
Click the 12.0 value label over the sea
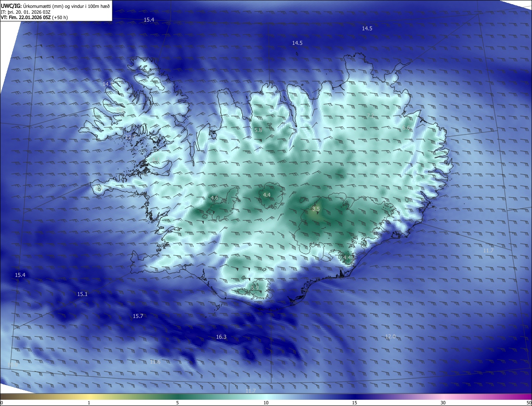click(390, 336)
